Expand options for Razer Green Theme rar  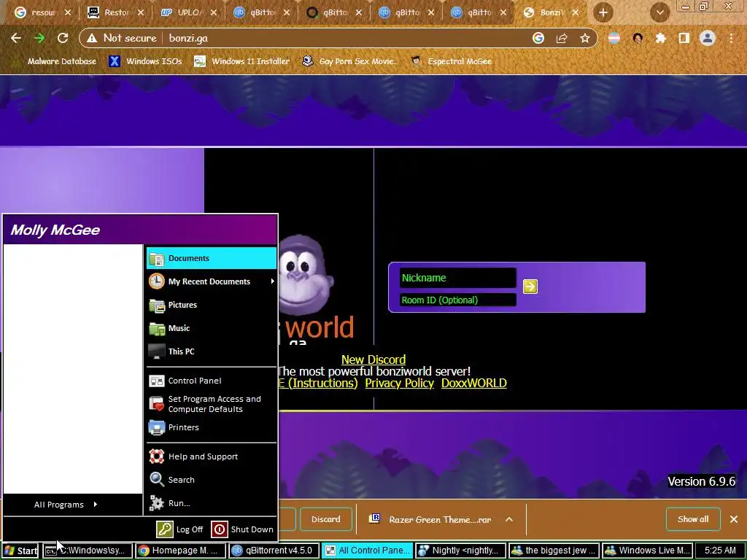pyautogui.click(x=509, y=519)
